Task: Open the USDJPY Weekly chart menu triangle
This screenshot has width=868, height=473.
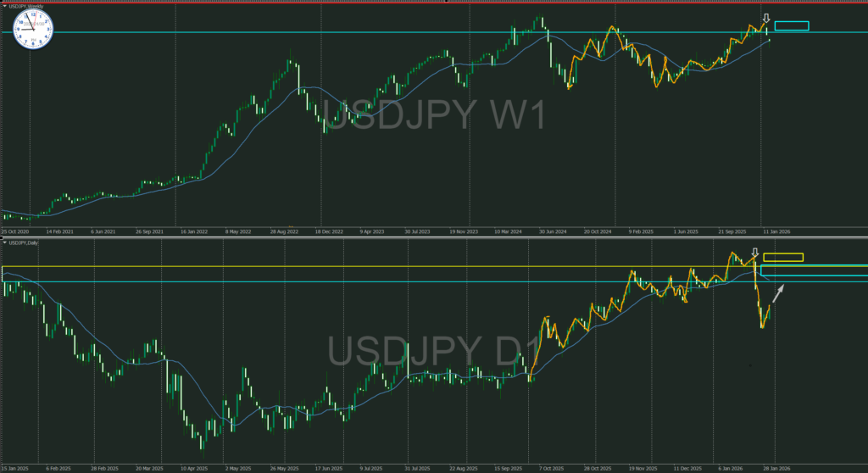Action: [x=4, y=5]
